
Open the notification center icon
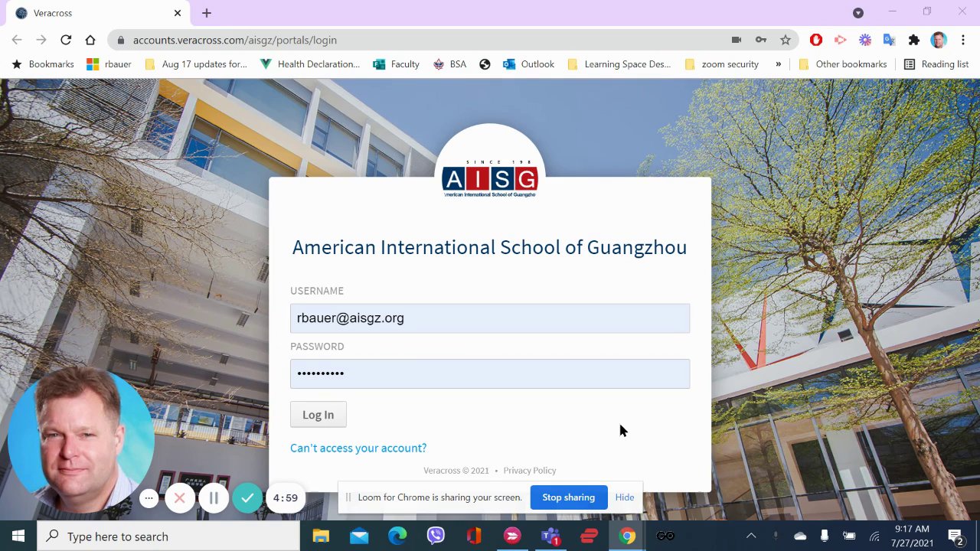(956, 536)
